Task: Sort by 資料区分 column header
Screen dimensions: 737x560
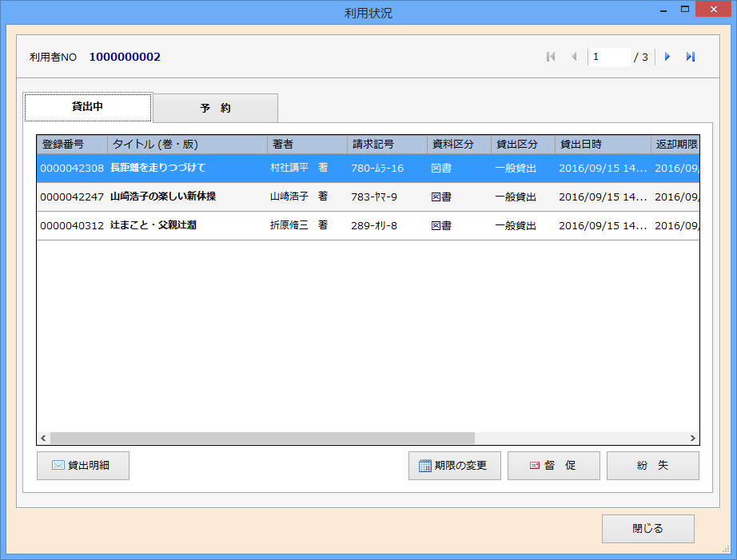Action: click(459, 145)
